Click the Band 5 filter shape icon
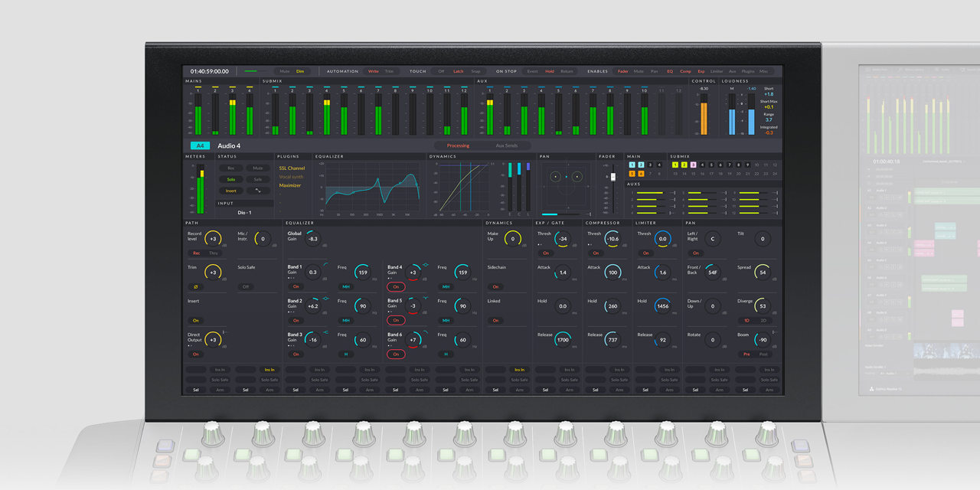The width and height of the screenshot is (980, 490). (x=425, y=299)
